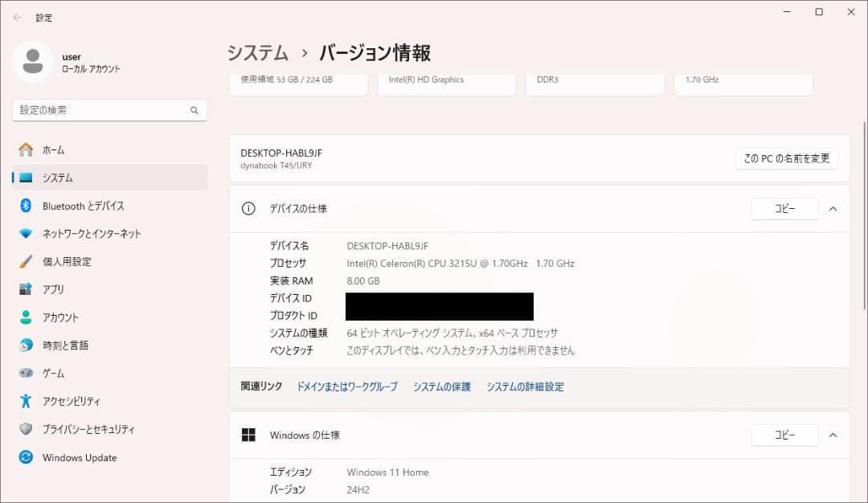The width and height of the screenshot is (868, 503).
Task: Select システム in the sidebar
Action: (109, 178)
